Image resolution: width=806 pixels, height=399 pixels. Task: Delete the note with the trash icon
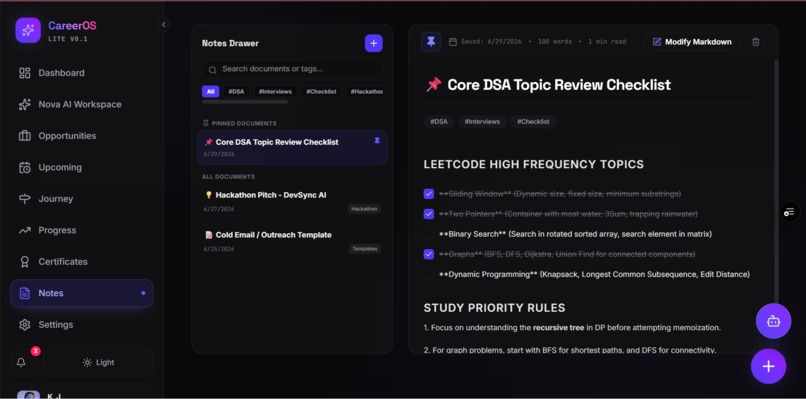tap(756, 42)
